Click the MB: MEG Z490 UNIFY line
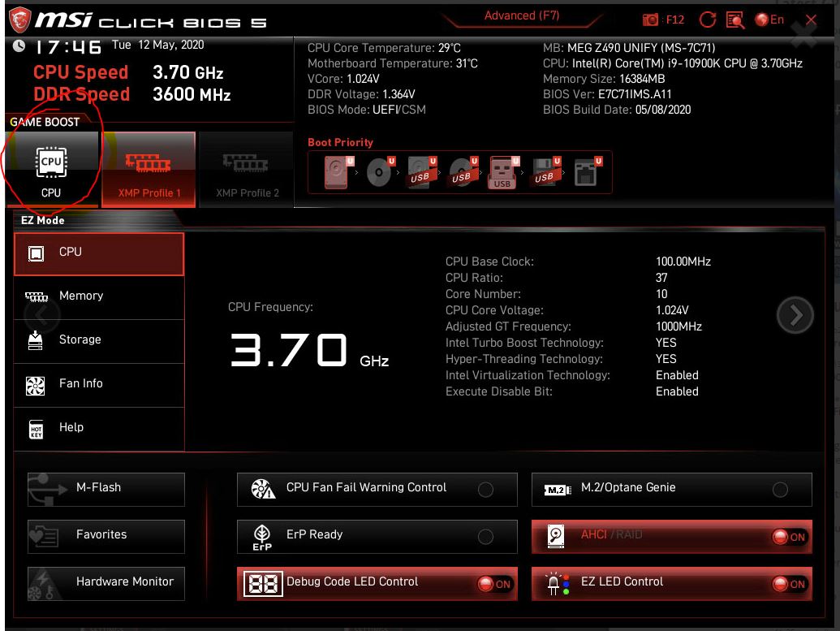840x631 pixels. click(629, 48)
